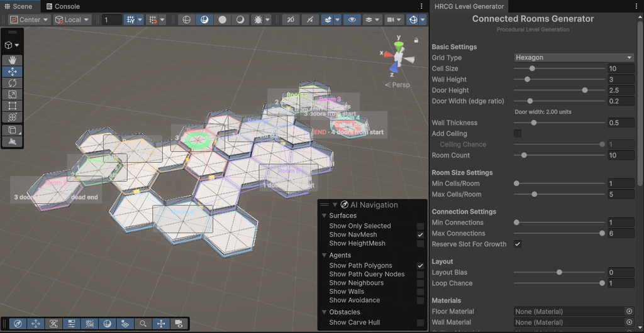This screenshot has height=333, width=644.
Task: Select the Hand view tool
Action: [x=13, y=61]
